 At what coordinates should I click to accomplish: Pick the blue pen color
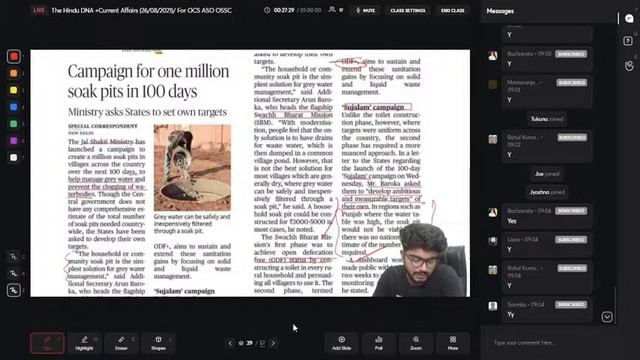click(x=13, y=107)
